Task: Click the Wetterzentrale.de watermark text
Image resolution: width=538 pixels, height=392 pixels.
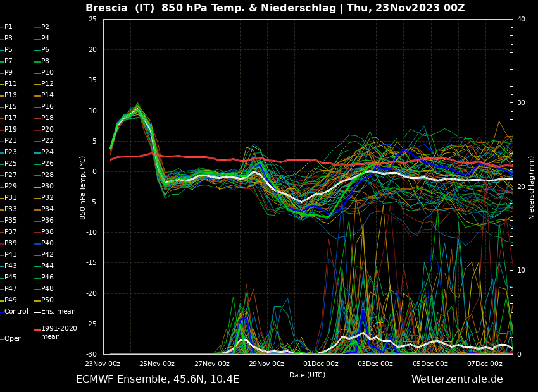Action: pyautogui.click(x=457, y=379)
